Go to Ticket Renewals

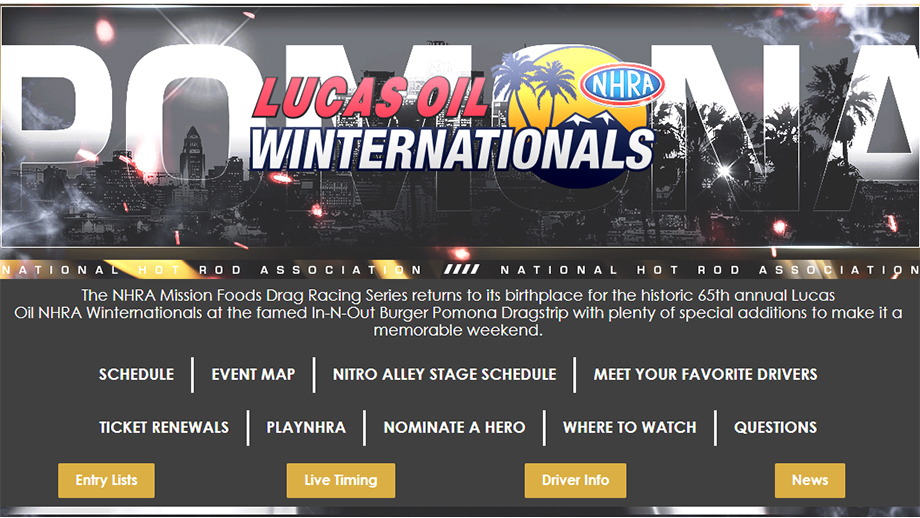(x=164, y=427)
